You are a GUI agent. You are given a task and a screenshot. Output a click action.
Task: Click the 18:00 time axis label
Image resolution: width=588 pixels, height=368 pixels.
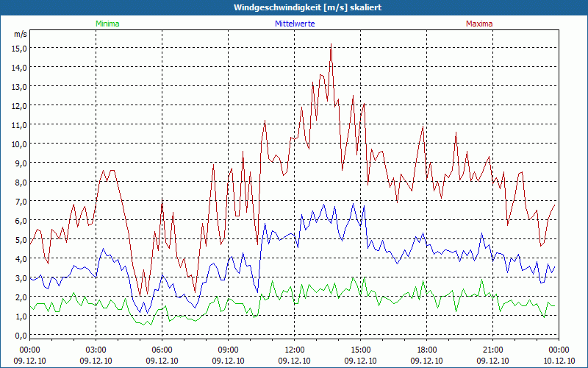[427, 350]
